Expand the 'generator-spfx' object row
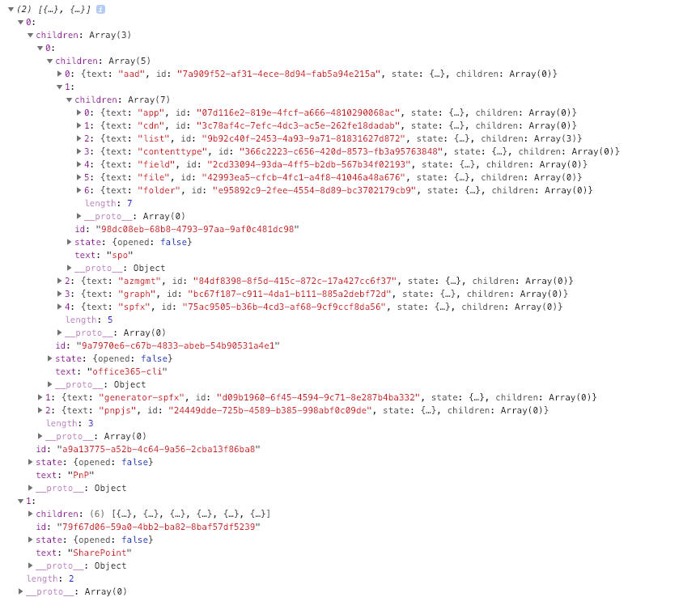700x597 pixels. point(40,397)
